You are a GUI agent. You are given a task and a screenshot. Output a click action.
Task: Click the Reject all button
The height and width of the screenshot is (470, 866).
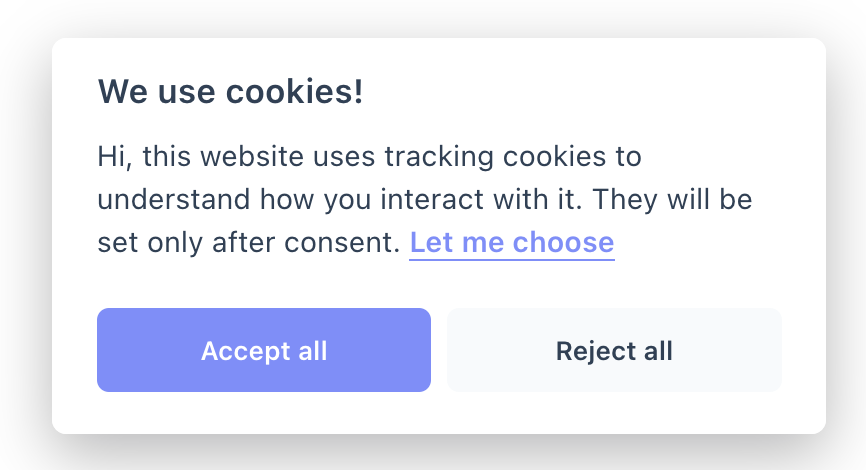614,351
